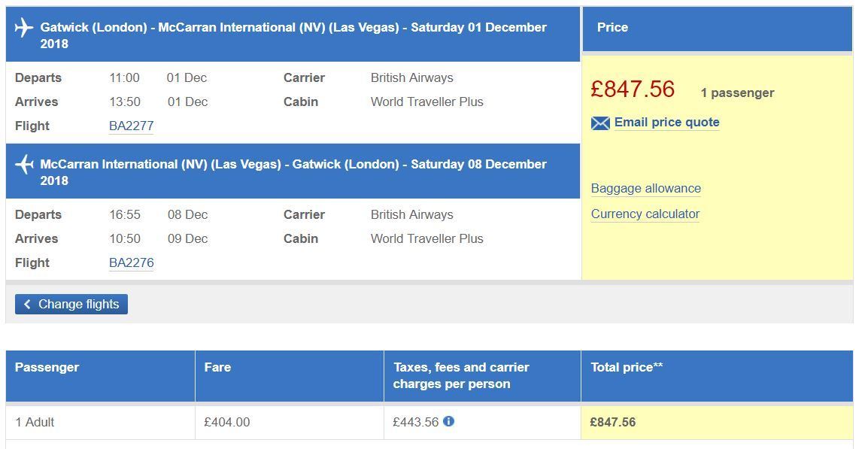Select the 1 Adult passenger row
This screenshot has width=868, height=449.
click(x=429, y=423)
